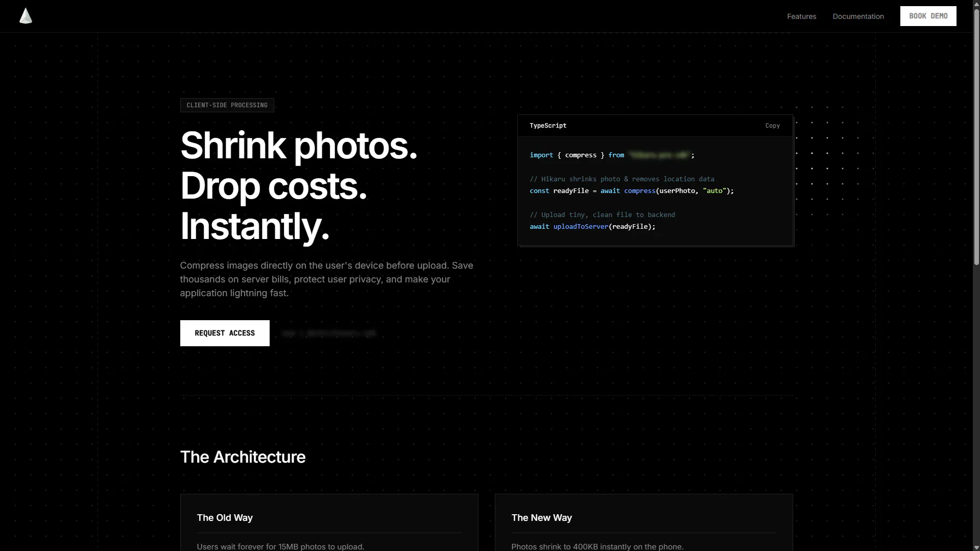Click the 'import { compress } from' code line
This screenshot has height=551, width=980.
[x=612, y=155]
